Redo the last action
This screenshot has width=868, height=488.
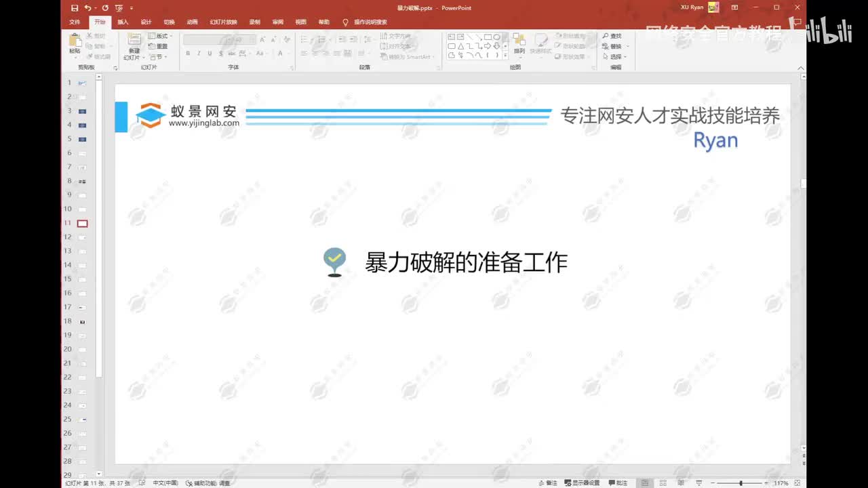tap(105, 8)
